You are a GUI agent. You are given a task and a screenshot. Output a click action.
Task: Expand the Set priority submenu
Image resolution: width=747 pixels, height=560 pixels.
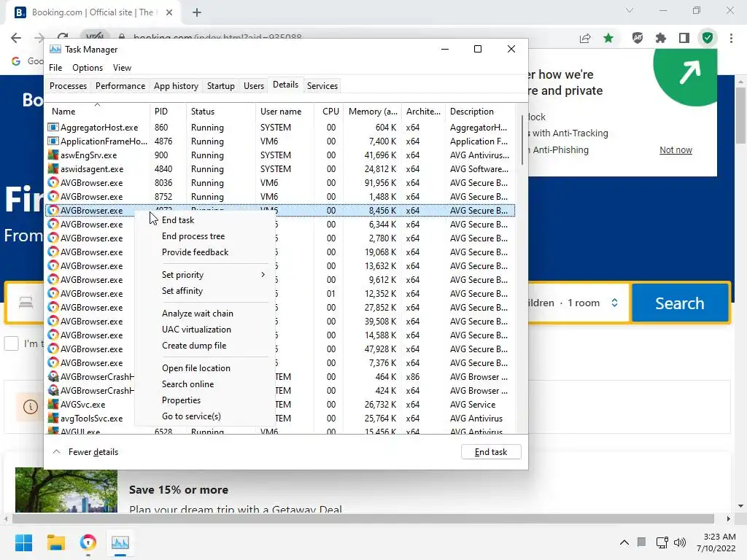pos(205,275)
